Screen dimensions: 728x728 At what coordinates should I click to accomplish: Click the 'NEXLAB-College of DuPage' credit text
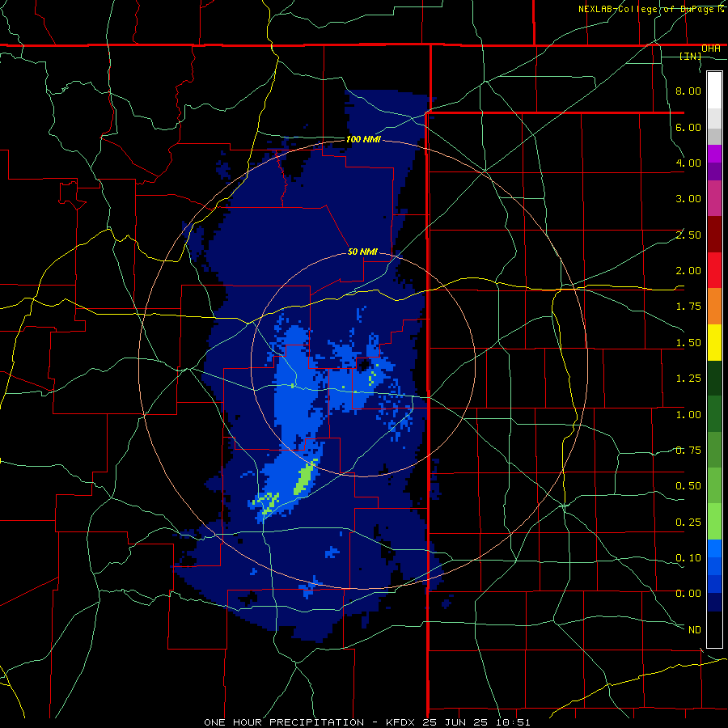645,9
